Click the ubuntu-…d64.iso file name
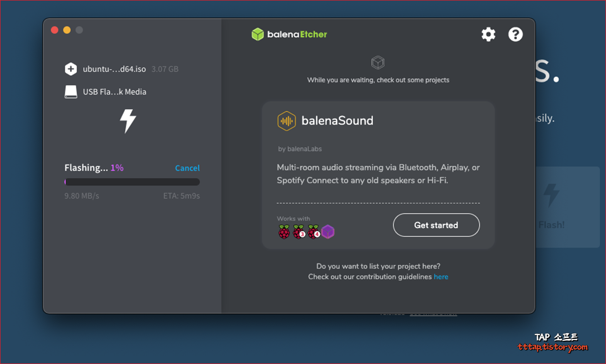 click(x=115, y=69)
